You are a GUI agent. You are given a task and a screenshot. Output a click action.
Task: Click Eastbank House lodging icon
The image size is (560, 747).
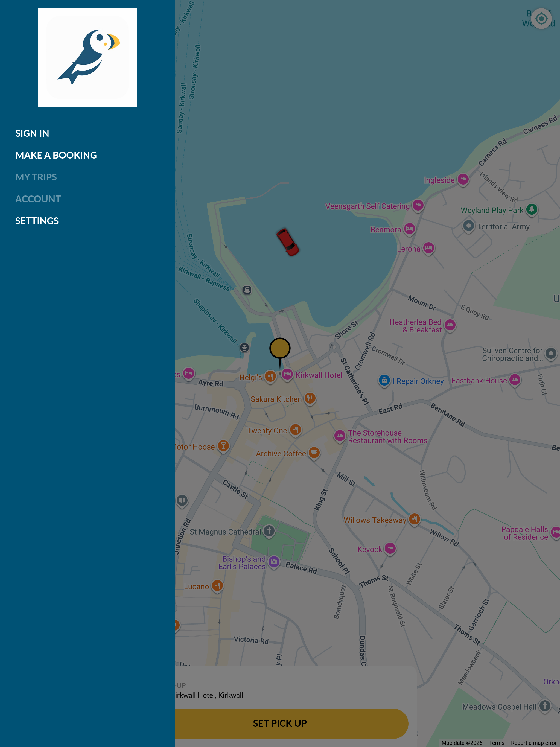point(515,380)
